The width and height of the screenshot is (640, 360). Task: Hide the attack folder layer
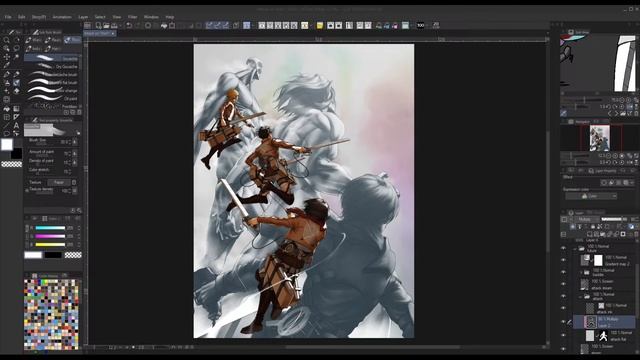point(564,296)
